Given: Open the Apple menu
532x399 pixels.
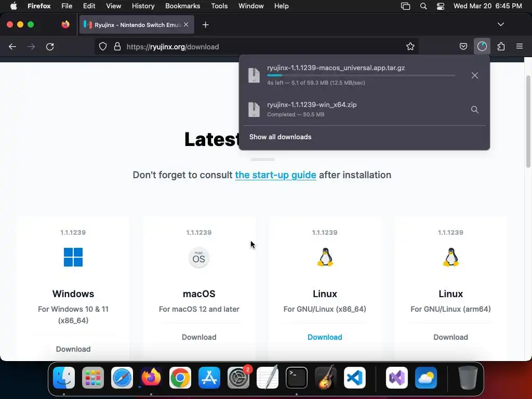Looking at the screenshot, I should point(13,6).
